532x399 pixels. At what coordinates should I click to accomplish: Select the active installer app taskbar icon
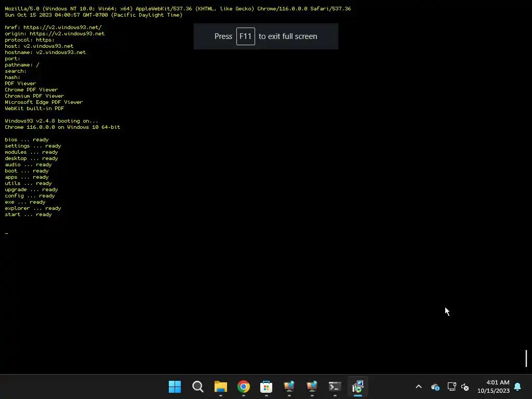[358, 387]
